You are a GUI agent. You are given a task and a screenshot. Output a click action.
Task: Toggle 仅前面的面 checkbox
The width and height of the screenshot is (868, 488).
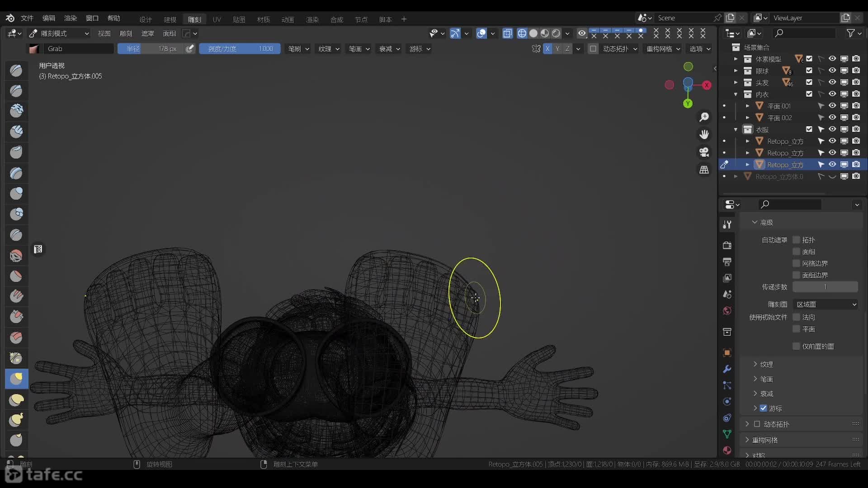coord(797,346)
